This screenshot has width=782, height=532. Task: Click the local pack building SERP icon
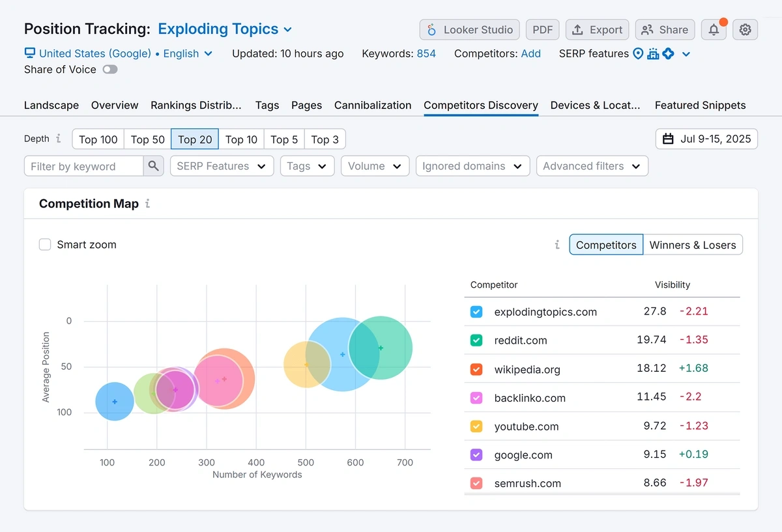(x=653, y=53)
